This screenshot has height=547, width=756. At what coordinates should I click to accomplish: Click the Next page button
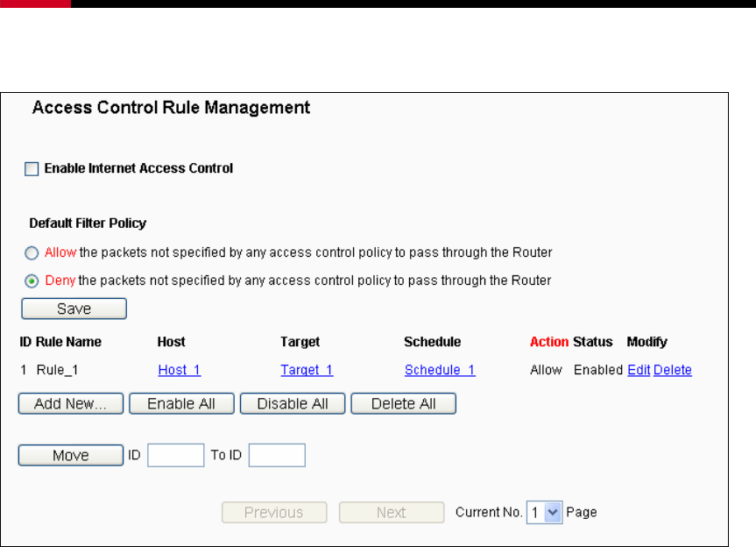tap(392, 512)
